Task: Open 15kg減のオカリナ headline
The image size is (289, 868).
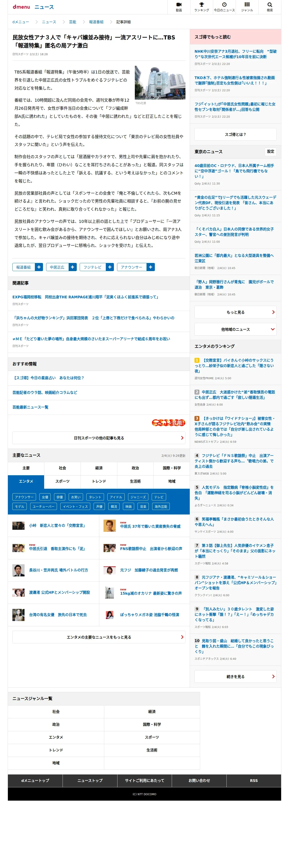Action: click(x=151, y=593)
